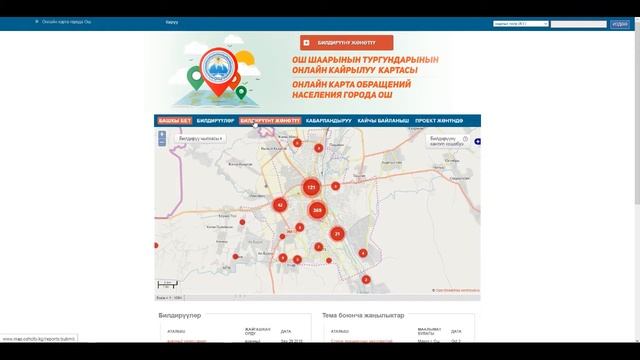
Task: Open the Проект жөнүндө about tab
Action: pyautogui.click(x=439, y=121)
